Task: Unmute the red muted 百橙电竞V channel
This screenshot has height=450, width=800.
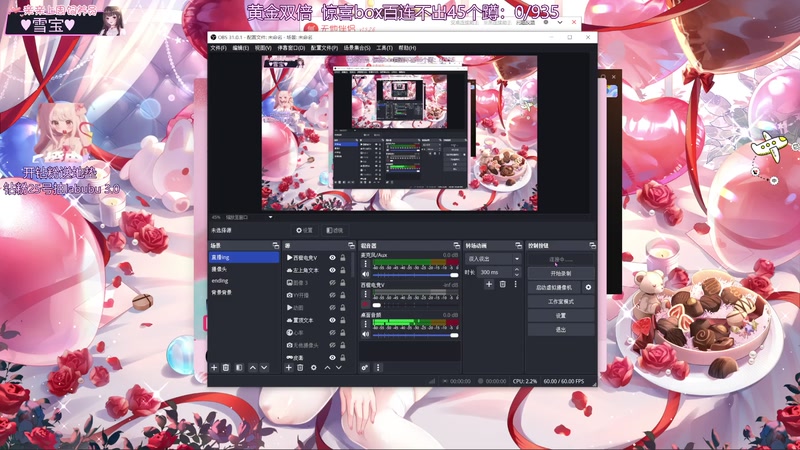Action: (x=365, y=305)
